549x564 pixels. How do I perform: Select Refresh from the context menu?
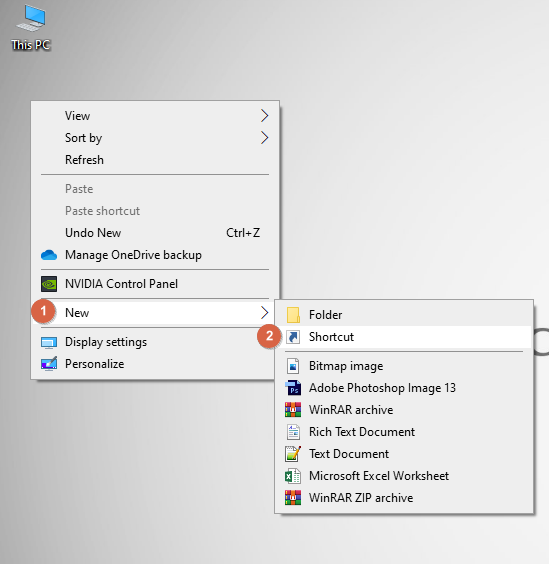click(x=155, y=160)
